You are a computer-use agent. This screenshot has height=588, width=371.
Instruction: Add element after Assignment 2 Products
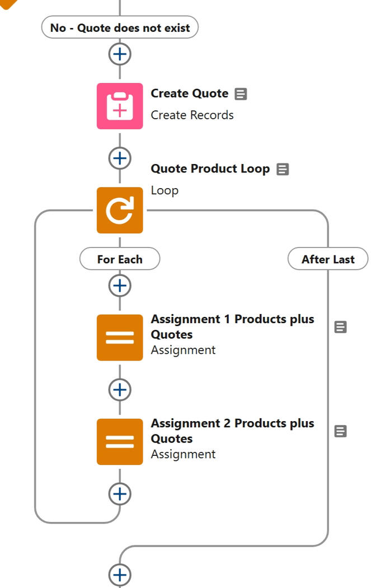[x=119, y=493]
